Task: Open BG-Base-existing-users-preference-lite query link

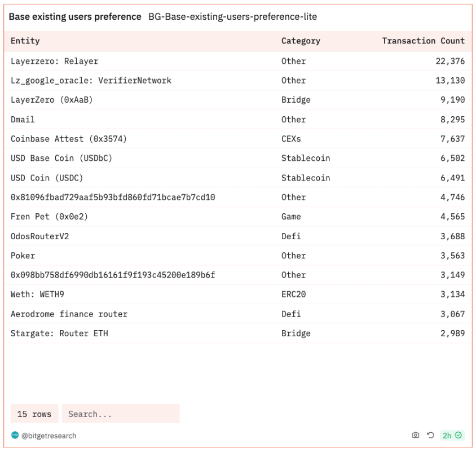Action: 232,17
